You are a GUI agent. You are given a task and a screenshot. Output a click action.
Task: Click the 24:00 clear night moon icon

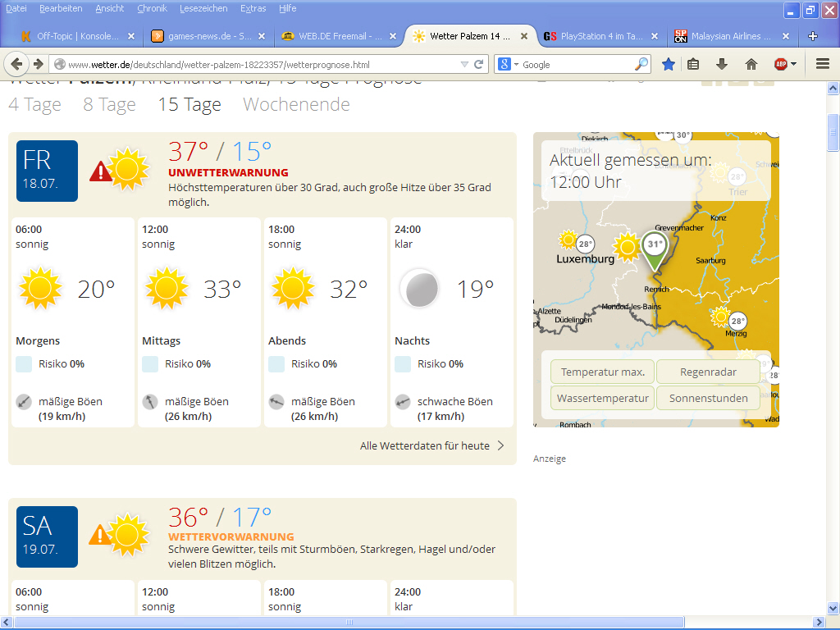pyautogui.click(x=419, y=289)
